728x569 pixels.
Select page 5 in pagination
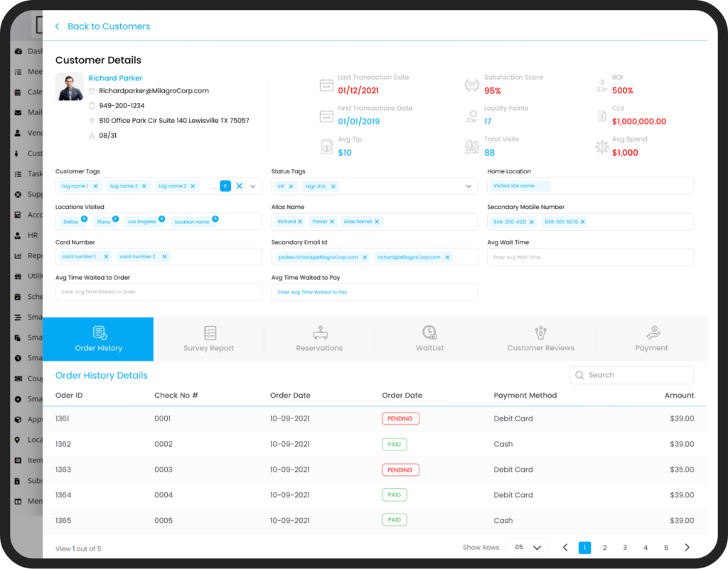tap(666, 548)
